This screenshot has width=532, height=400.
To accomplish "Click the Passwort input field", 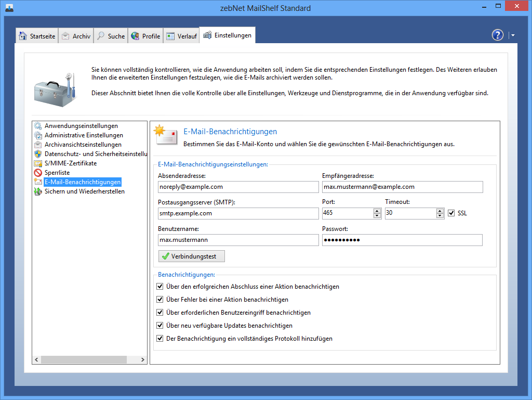I will point(402,240).
